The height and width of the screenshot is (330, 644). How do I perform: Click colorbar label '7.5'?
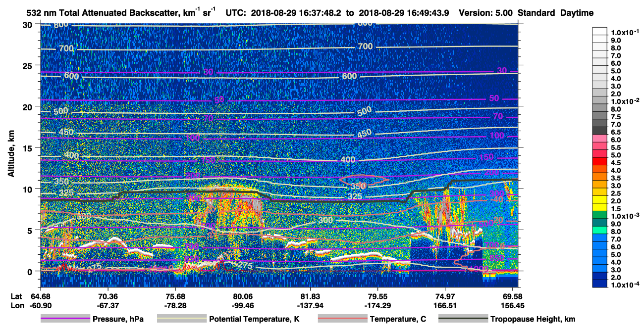click(616, 117)
